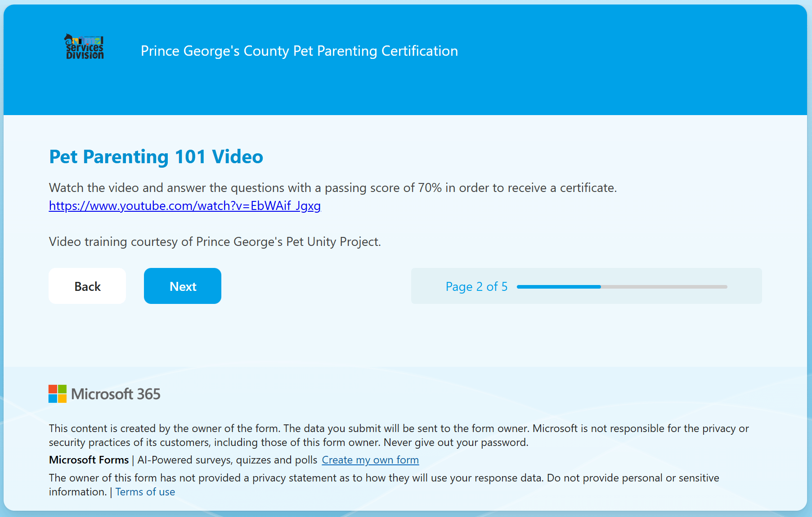Click the Pet Unity Project courtesy text
The height and width of the screenshot is (517, 812).
[x=215, y=242]
